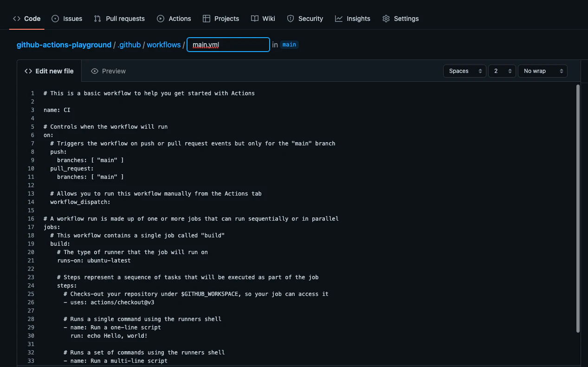
Task: Open the Spaces indent mode dropdown
Action: click(x=465, y=71)
